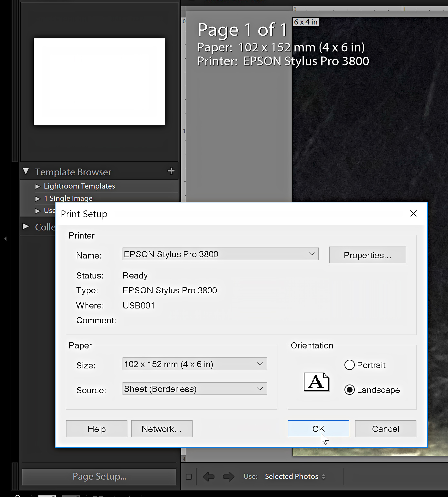
Task: Click the previous photo arrow in the toolbar
Action: 208,476
